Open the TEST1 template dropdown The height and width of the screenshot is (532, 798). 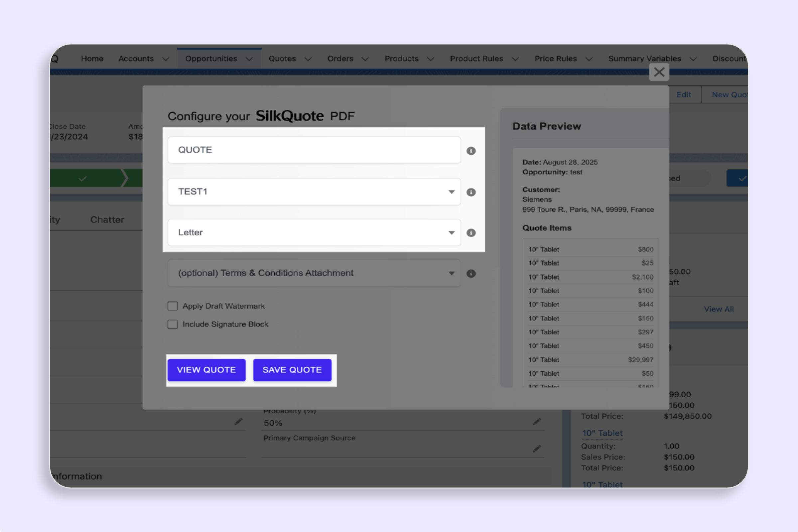(x=314, y=192)
